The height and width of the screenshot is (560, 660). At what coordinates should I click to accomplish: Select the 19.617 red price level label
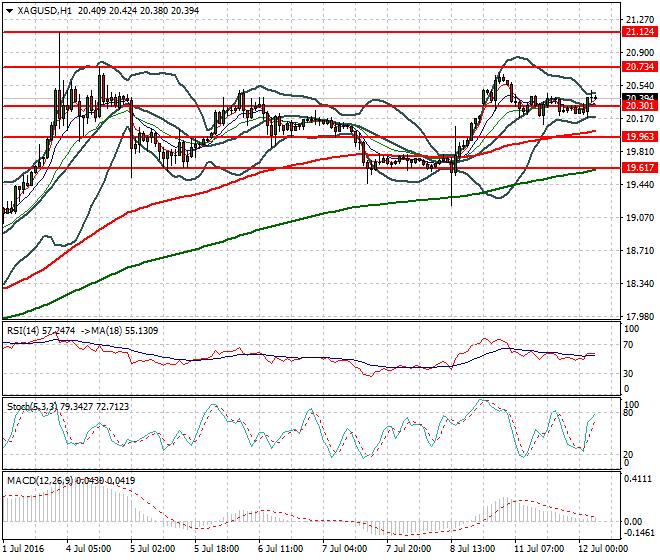pyautogui.click(x=639, y=168)
